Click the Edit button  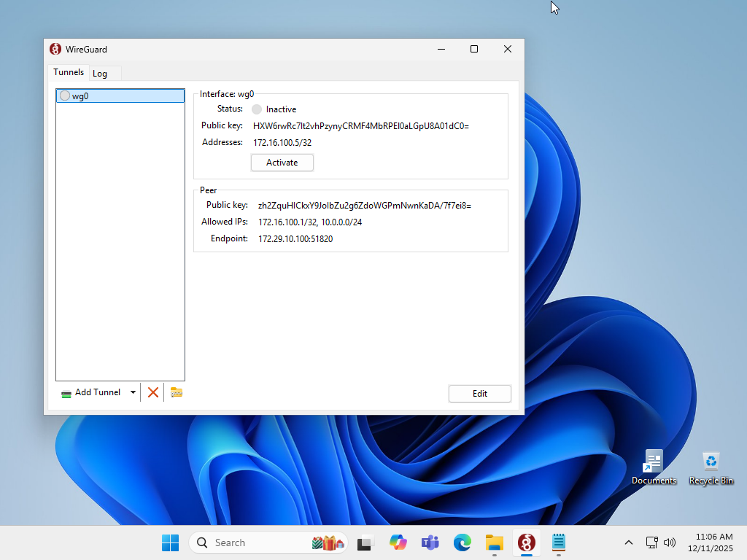[479, 394]
